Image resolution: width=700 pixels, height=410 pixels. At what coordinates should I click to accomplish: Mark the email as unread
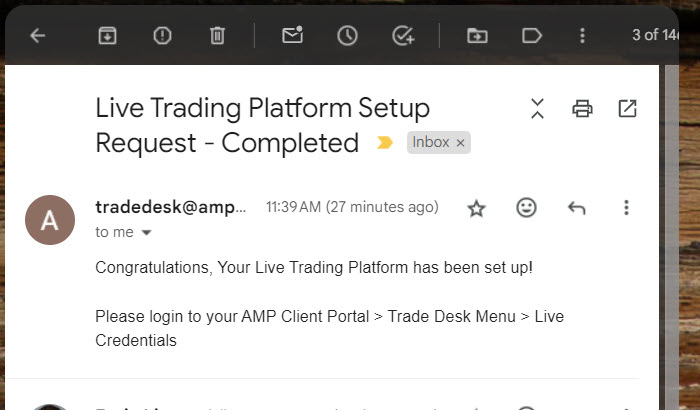pyautogui.click(x=292, y=35)
